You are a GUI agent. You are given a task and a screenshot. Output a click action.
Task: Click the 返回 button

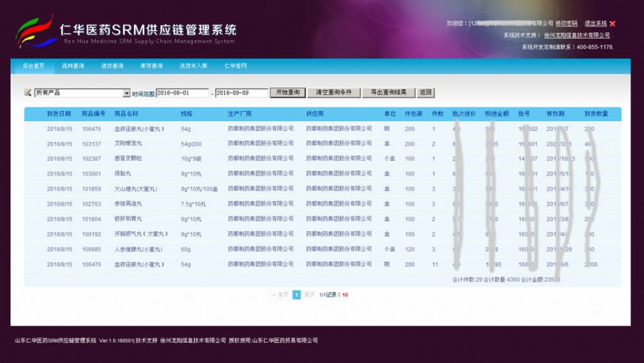[426, 93]
